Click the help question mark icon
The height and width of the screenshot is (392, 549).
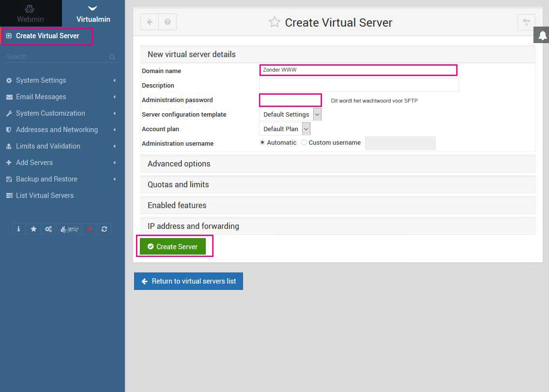click(x=168, y=22)
